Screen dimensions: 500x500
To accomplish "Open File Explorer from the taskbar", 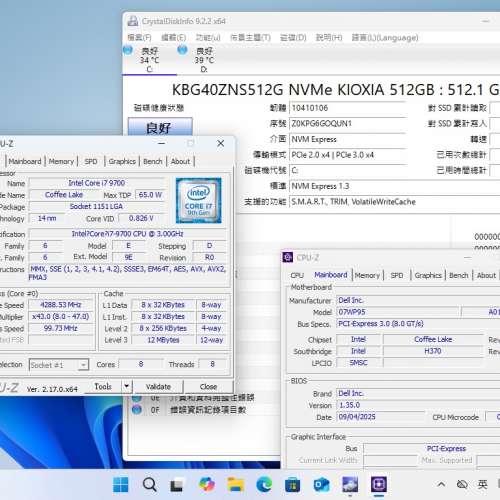I will click(235, 484).
